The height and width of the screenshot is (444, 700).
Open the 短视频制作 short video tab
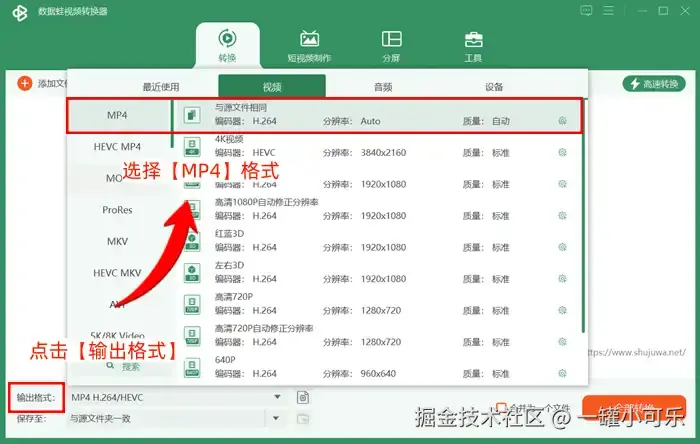pos(309,46)
